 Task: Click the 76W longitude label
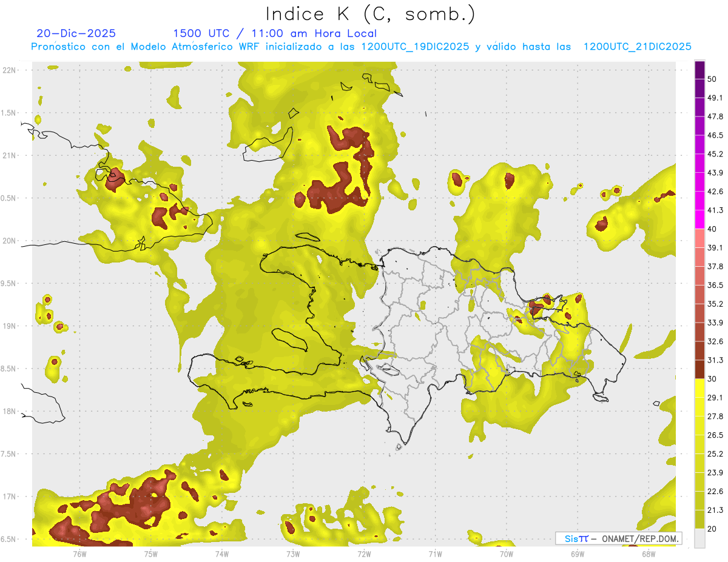(79, 554)
